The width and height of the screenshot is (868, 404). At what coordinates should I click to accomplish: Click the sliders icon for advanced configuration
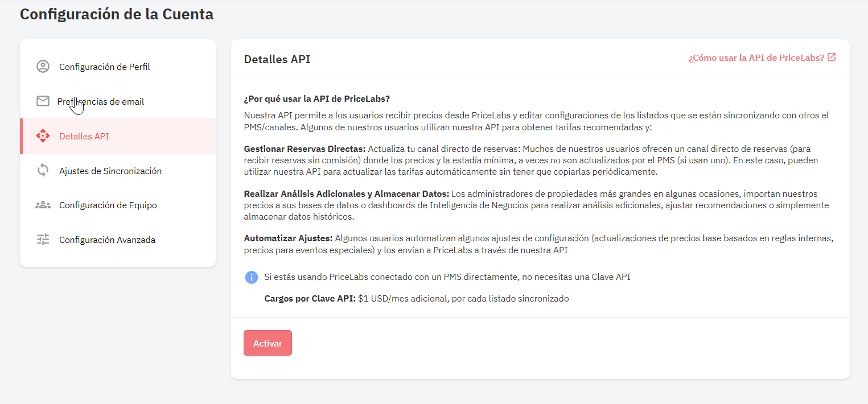43,240
